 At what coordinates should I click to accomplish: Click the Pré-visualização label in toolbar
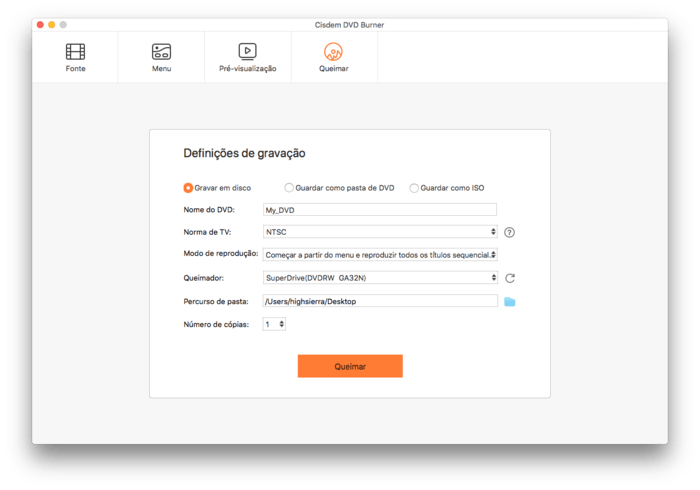click(x=247, y=69)
